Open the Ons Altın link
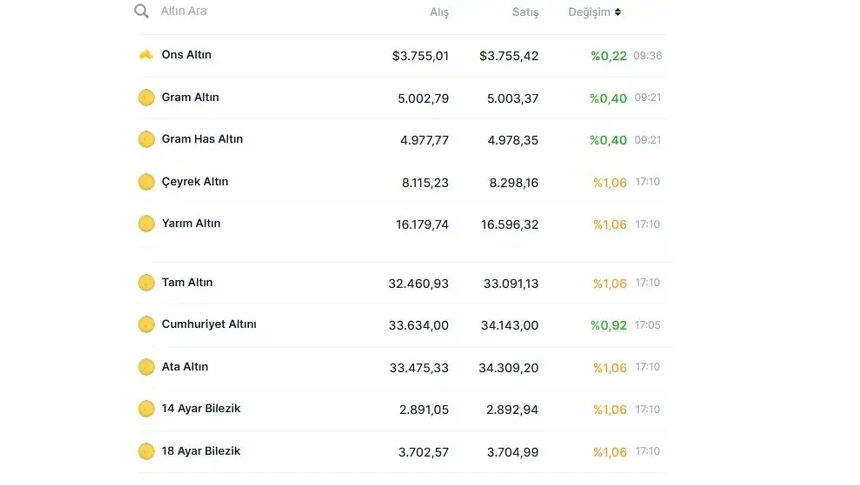 coord(186,55)
